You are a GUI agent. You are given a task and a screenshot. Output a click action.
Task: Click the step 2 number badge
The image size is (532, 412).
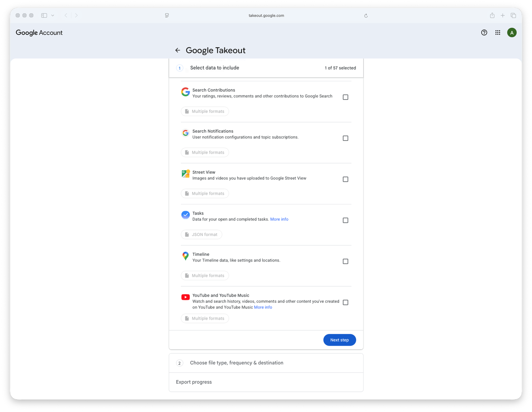pyautogui.click(x=179, y=363)
